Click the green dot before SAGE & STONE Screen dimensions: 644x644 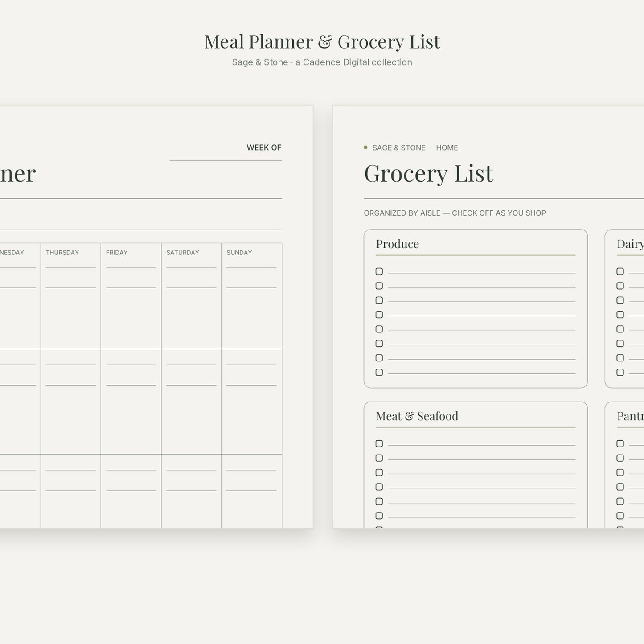(365, 148)
